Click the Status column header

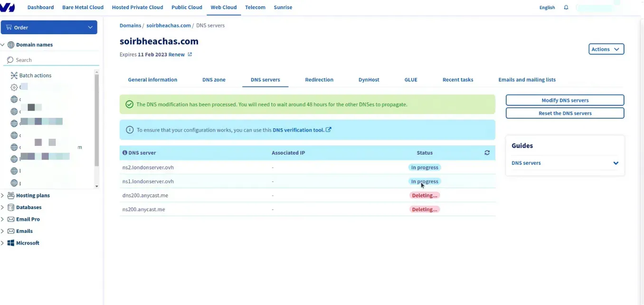click(x=425, y=153)
